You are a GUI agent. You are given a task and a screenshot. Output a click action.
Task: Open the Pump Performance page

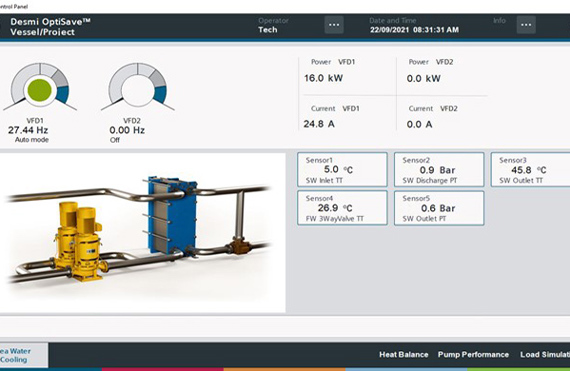473,355
